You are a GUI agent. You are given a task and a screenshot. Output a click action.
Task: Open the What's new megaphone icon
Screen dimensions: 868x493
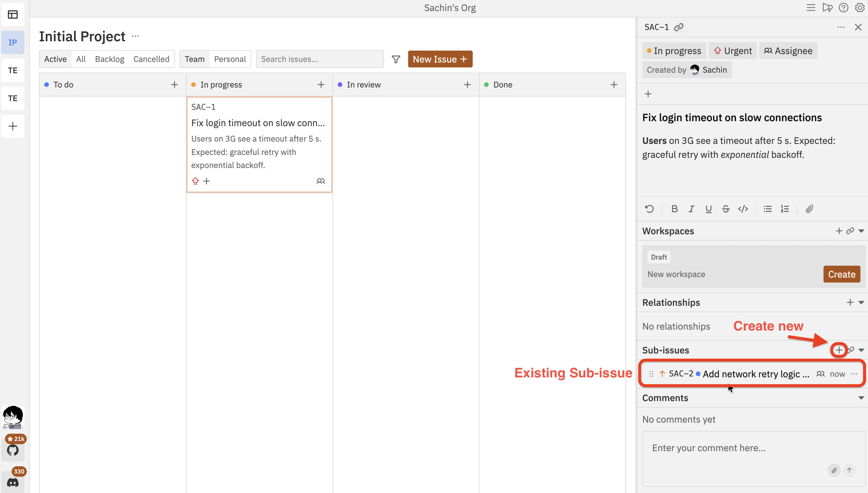pyautogui.click(x=827, y=8)
